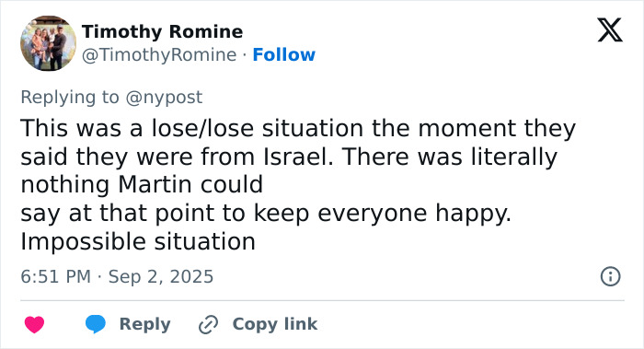Click the 6:51 PM timestamp
Image resolution: width=644 pixels, height=349 pixels.
[x=56, y=276]
